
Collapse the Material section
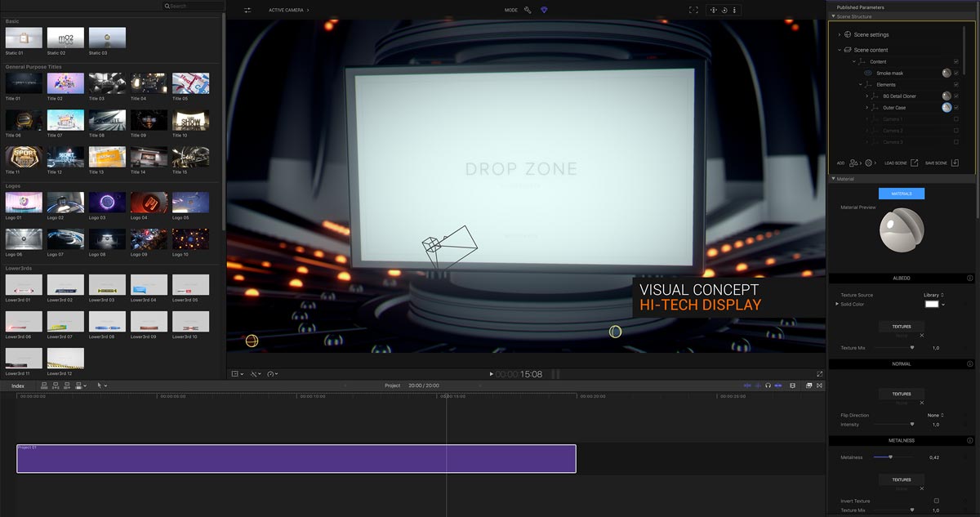(833, 179)
